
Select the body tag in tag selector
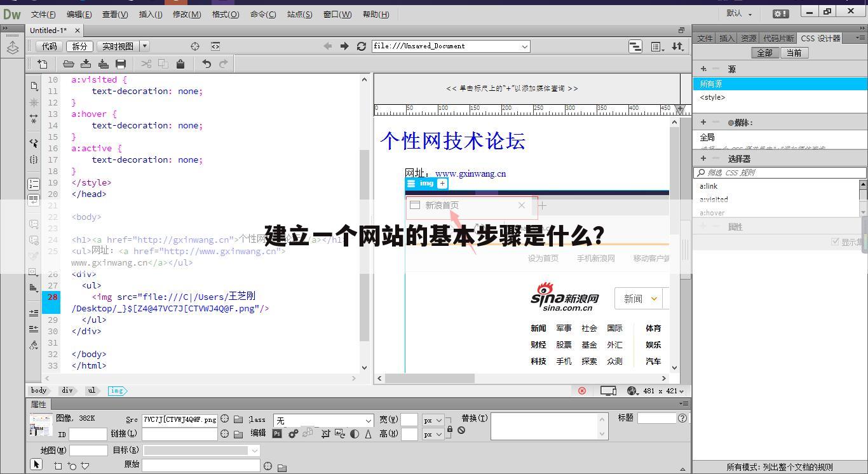coord(39,391)
